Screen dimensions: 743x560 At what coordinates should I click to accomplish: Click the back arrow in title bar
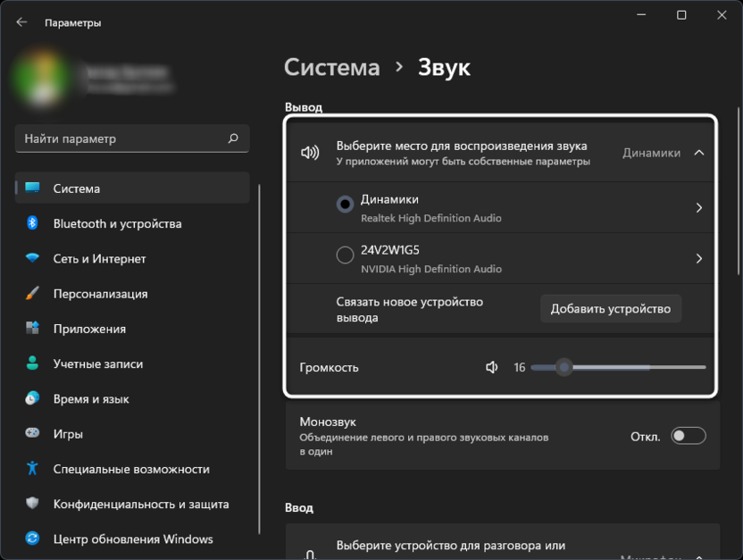[22, 22]
